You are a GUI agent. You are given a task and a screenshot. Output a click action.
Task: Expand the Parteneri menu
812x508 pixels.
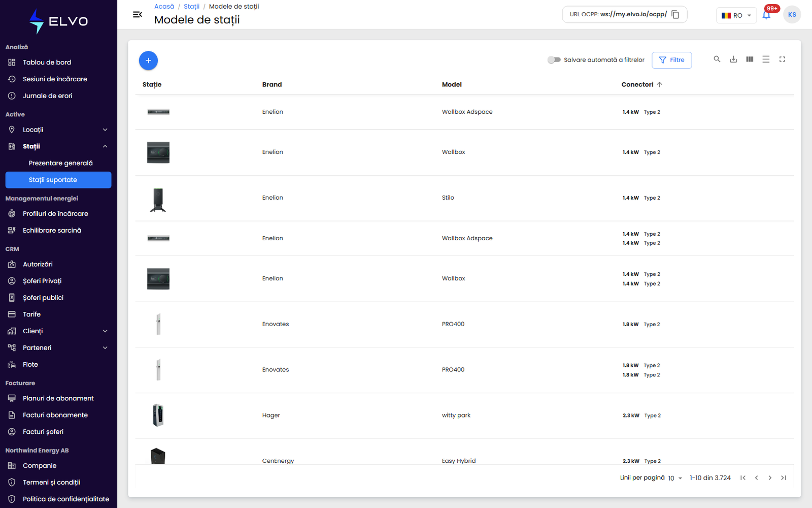[58, 348]
